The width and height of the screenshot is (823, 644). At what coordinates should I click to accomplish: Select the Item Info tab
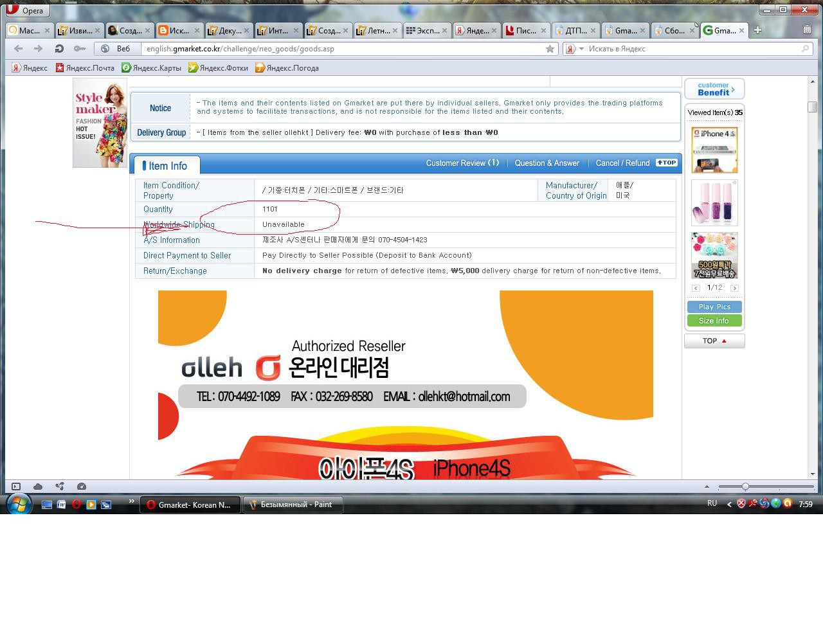tap(167, 166)
